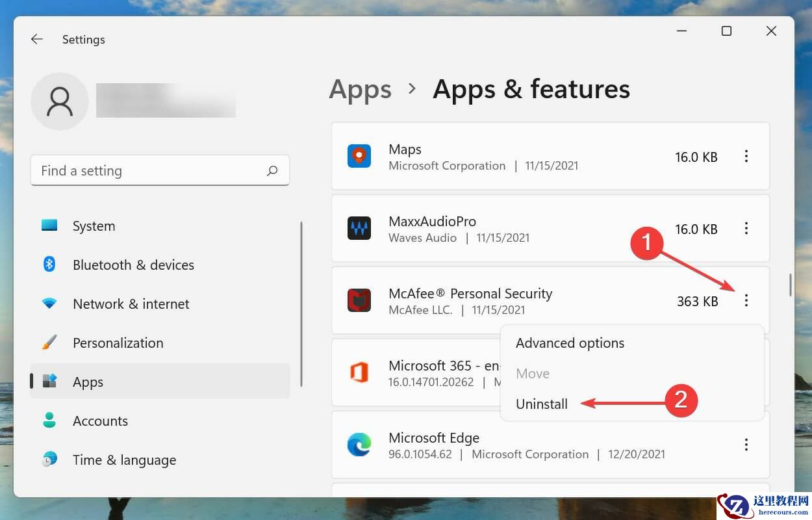The image size is (812, 520).
Task: Choose Advanced options in the context menu
Action: pyautogui.click(x=570, y=343)
